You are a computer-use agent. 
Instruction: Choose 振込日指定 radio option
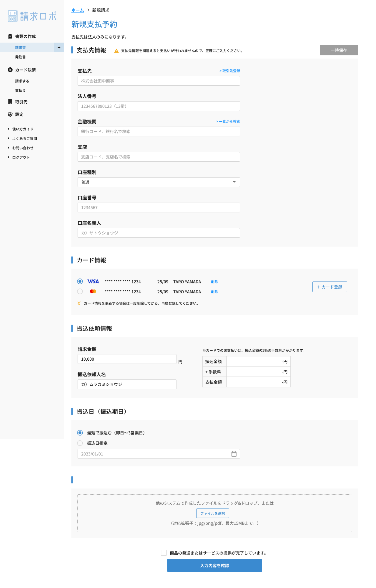[80, 443]
